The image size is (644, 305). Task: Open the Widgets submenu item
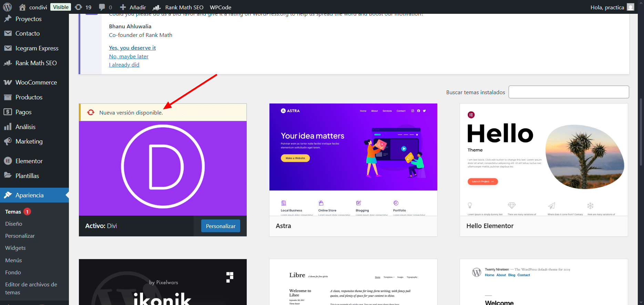[x=16, y=248]
